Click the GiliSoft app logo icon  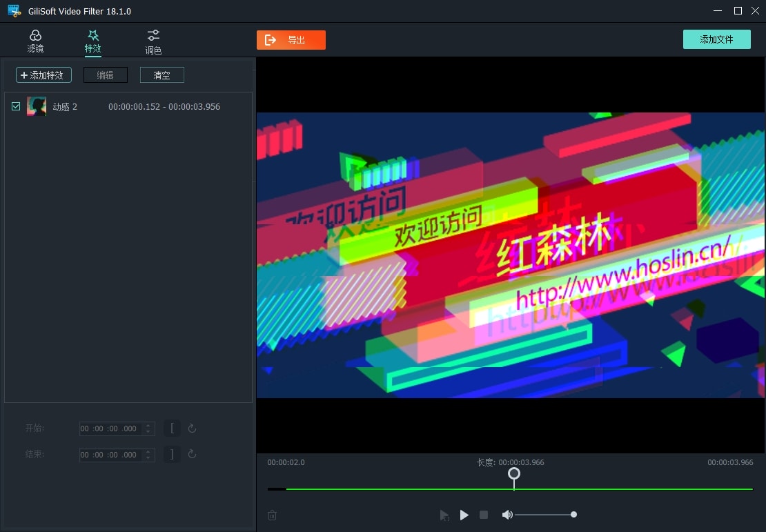pyautogui.click(x=14, y=11)
